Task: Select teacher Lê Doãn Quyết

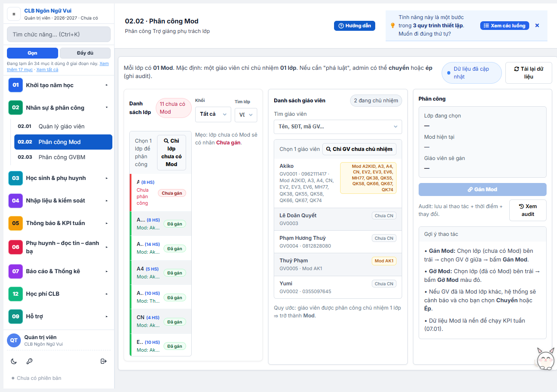Action: [x=338, y=219]
